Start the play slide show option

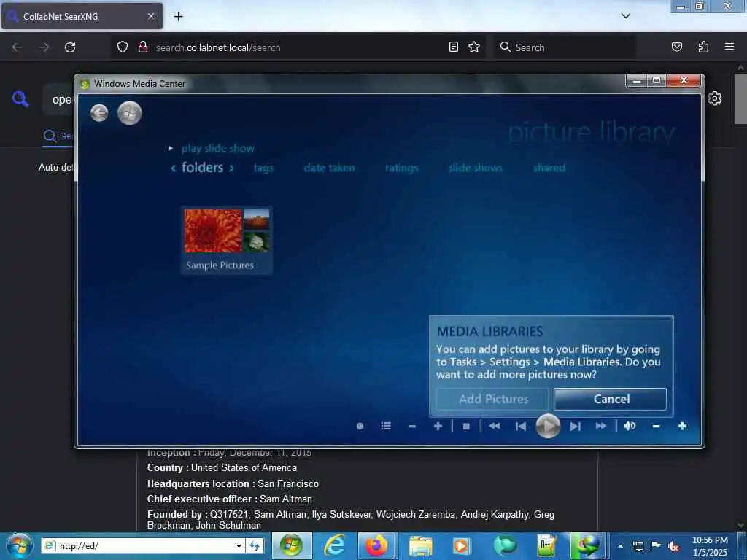point(217,148)
